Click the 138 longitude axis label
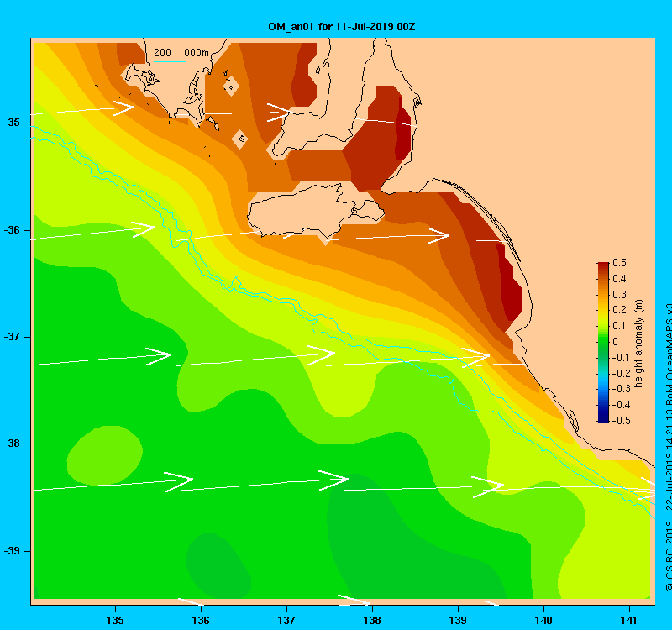Image resolution: width=672 pixels, height=630 pixels. (x=372, y=620)
